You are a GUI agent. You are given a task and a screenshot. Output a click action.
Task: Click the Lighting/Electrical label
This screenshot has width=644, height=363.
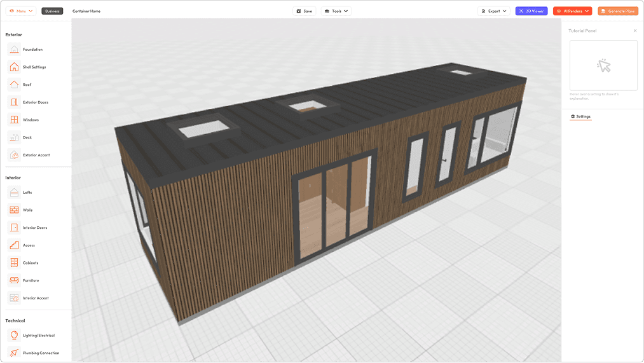tap(39, 336)
